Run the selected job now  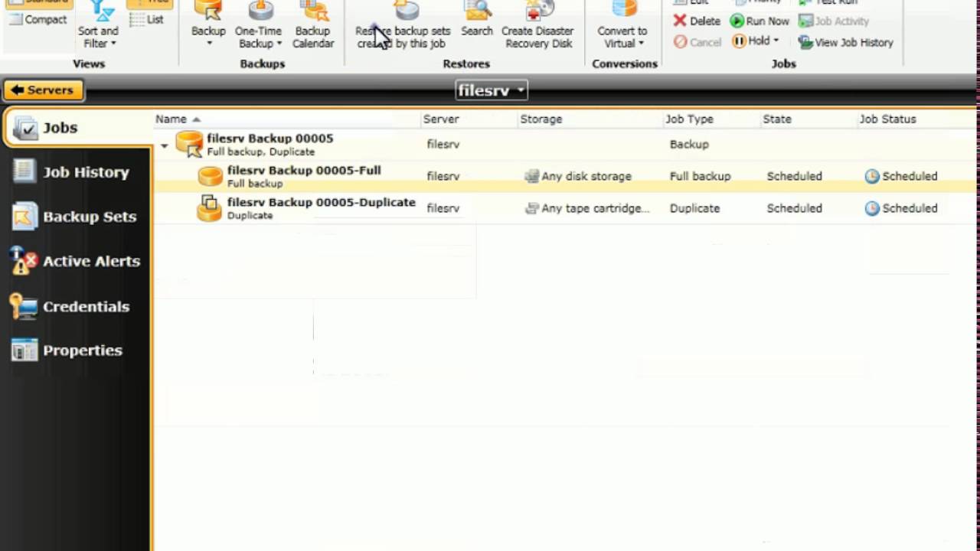click(x=766, y=21)
